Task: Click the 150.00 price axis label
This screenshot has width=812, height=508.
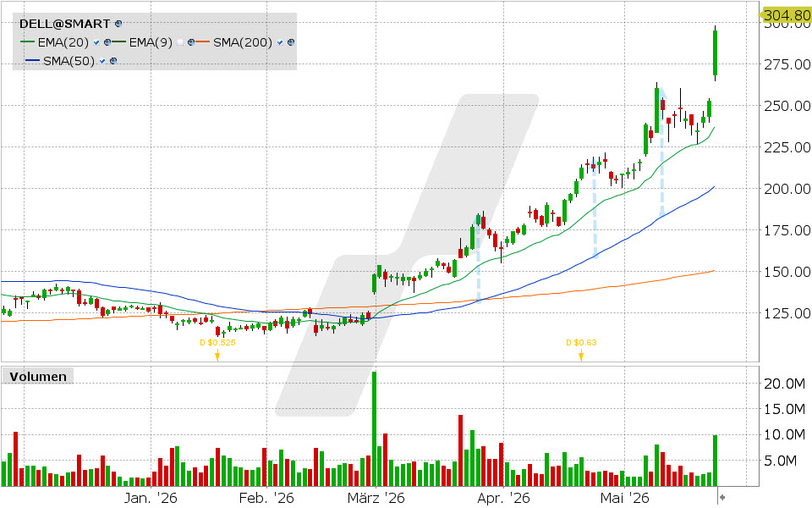Action: (x=787, y=272)
